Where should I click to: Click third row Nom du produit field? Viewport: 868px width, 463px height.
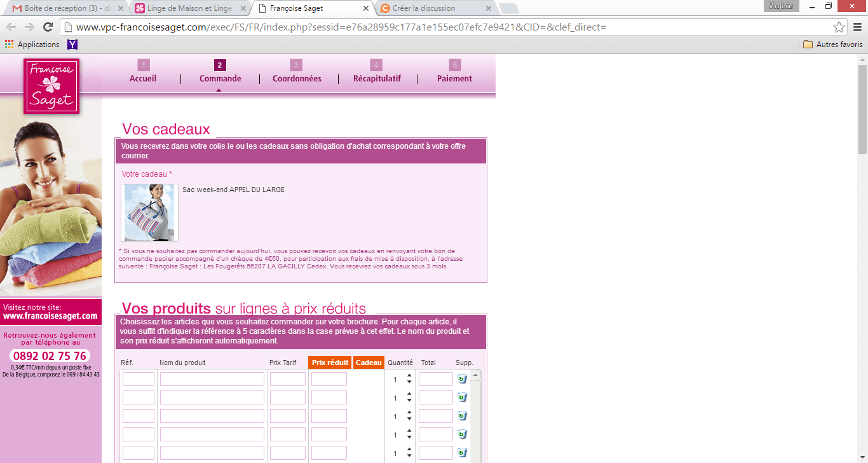(212, 416)
